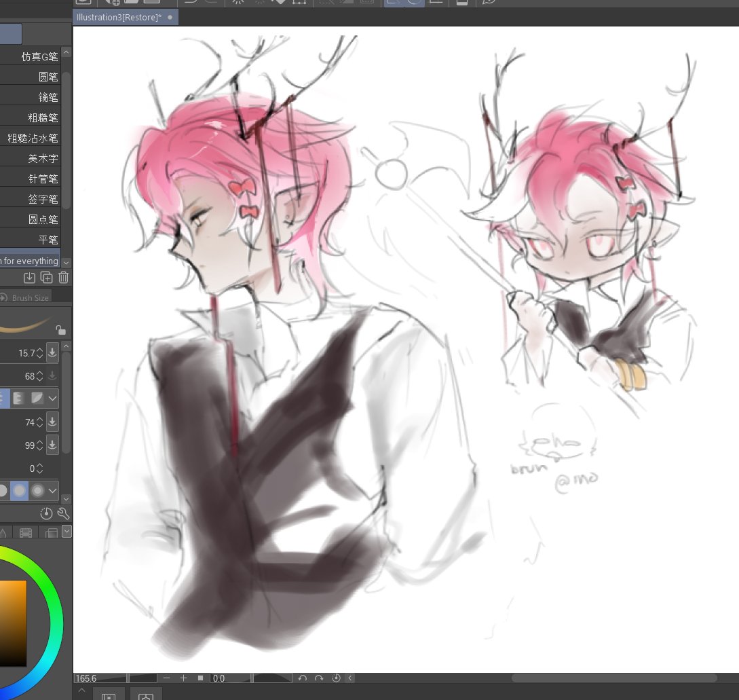Expand the bottom panel with the up chevron

[x=81, y=690]
